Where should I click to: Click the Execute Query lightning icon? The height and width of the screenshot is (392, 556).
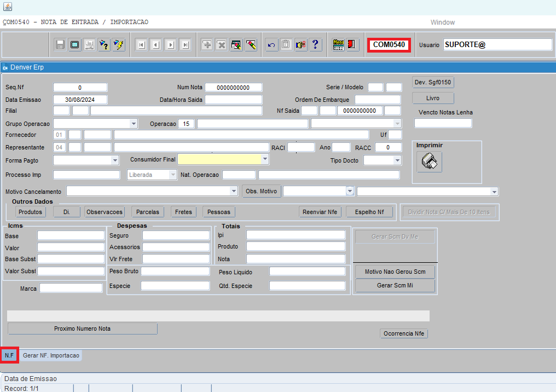coord(119,45)
